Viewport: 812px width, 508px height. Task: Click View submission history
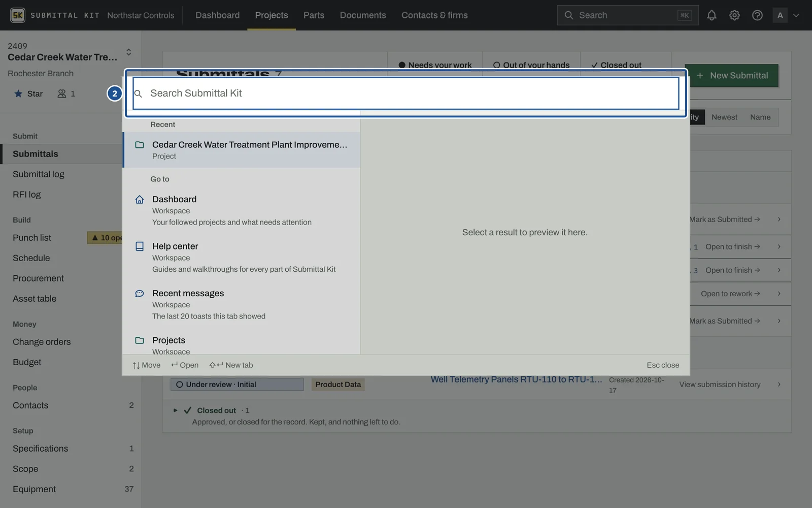click(x=720, y=385)
